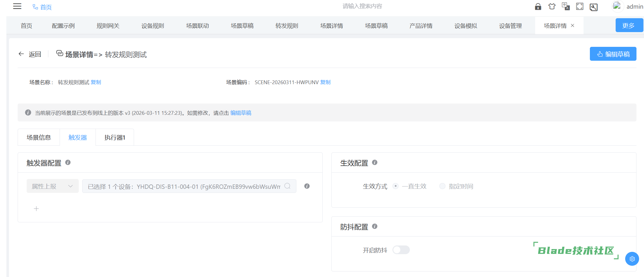Select the 一直生效 radio option
The width and height of the screenshot is (644, 277).
point(395,186)
